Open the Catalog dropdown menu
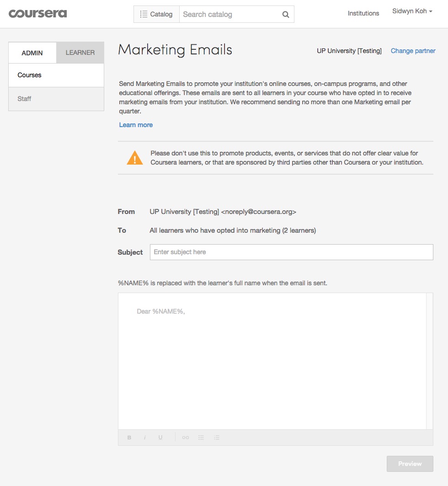This screenshot has height=486, width=448. [x=156, y=14]
